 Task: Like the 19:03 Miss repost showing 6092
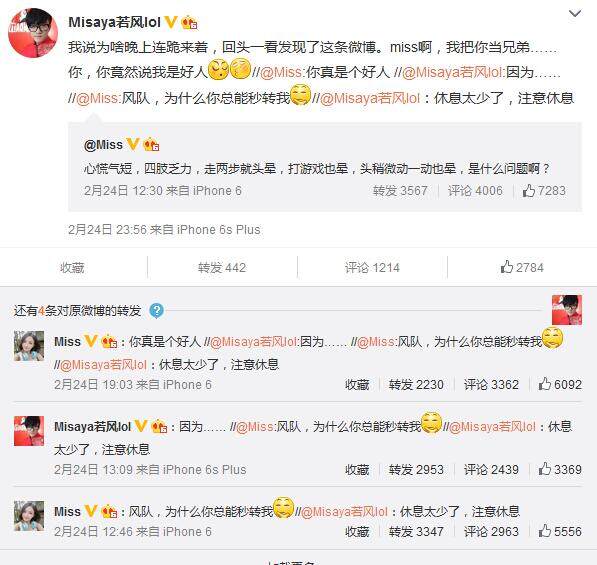(560, 384)
